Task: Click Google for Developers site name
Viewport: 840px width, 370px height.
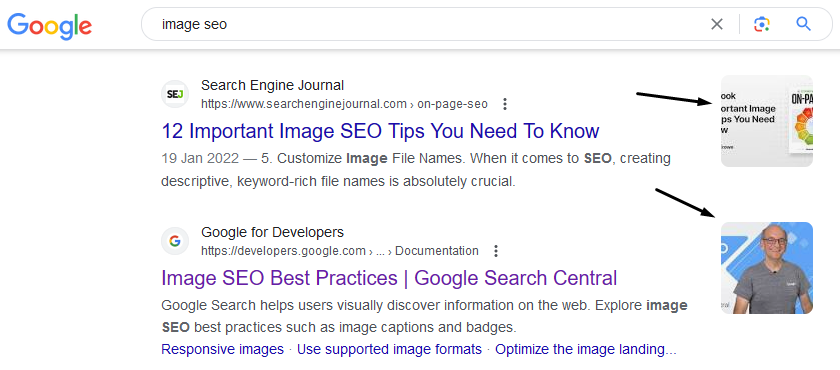Action: 272,232
